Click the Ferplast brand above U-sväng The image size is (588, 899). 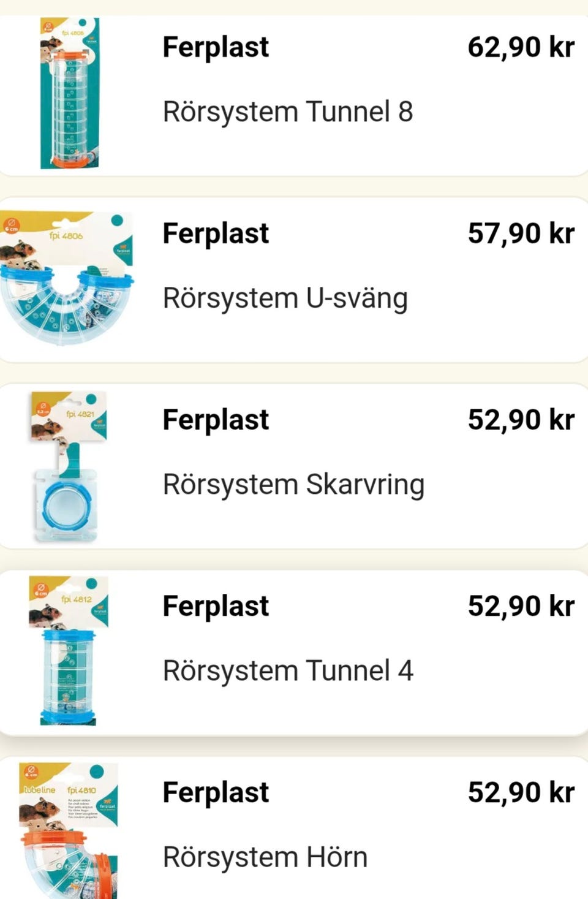(216, 234)
